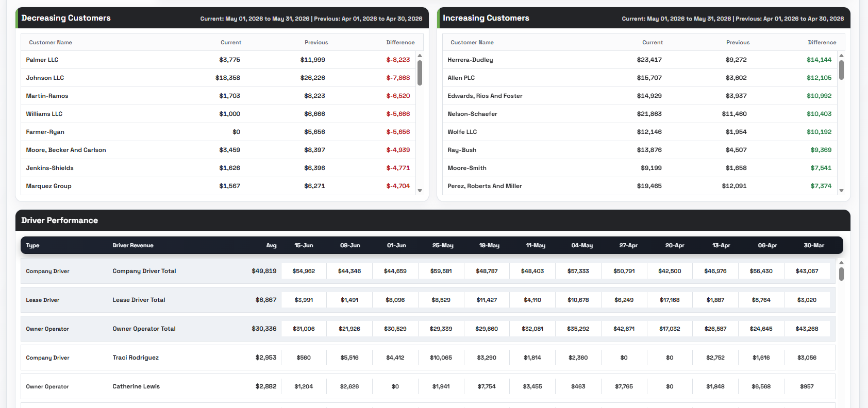868x408 pixels.
Task: Click the Avg column header
Action: point(271,246)
